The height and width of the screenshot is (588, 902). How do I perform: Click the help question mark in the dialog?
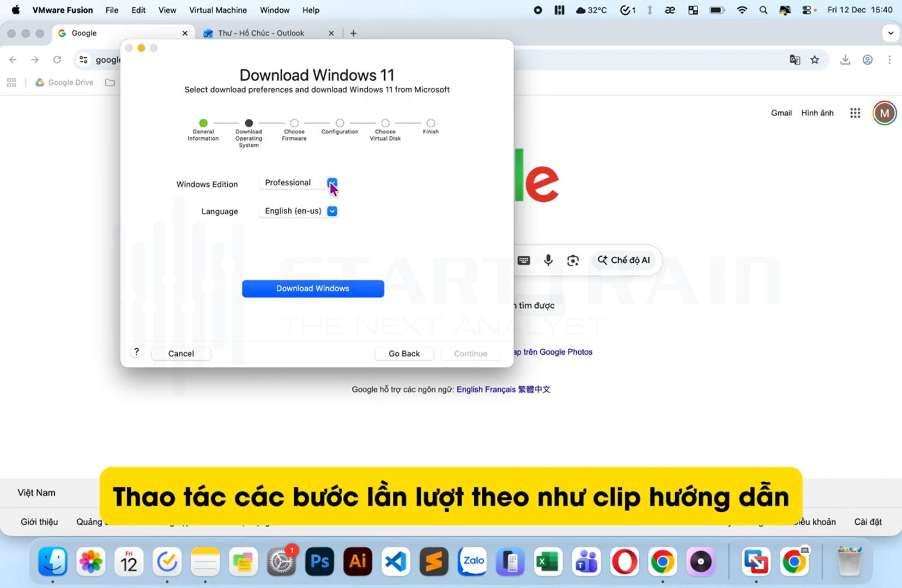[x=136, y=351]
